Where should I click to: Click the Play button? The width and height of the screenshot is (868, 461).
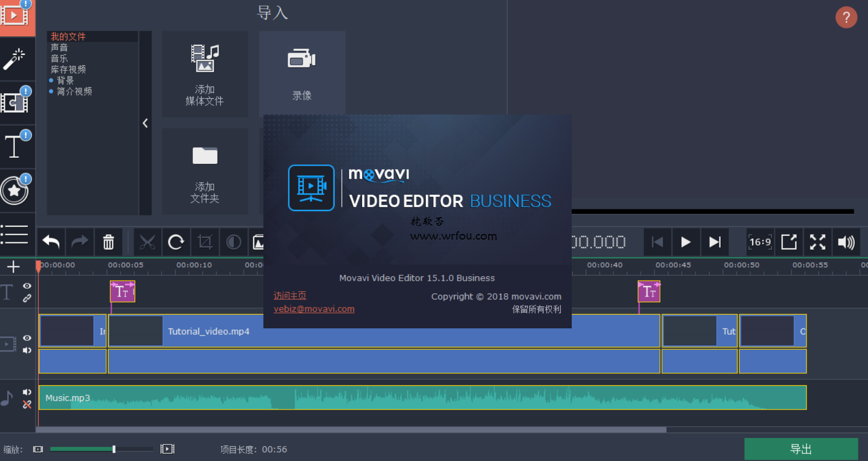click(686, 242)
